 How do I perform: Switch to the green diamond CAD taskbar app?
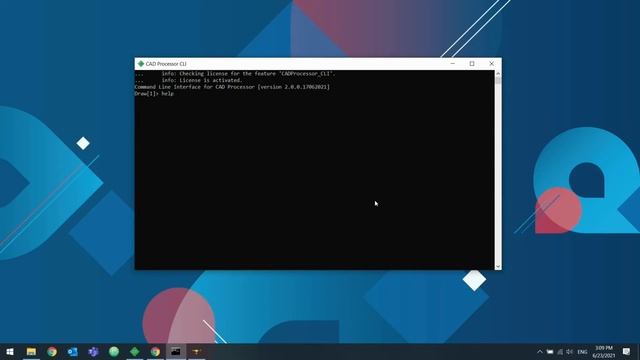135,351
